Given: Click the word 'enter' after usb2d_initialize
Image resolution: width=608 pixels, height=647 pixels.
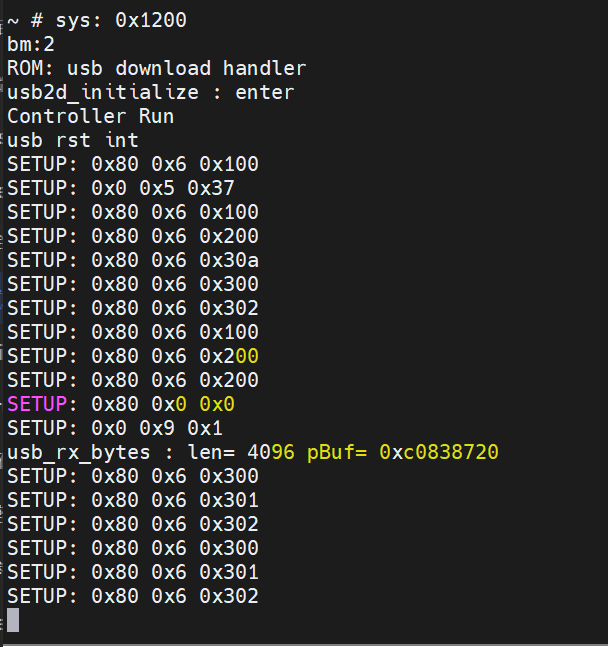Looking at the screenshot, I should click(265, 92).
